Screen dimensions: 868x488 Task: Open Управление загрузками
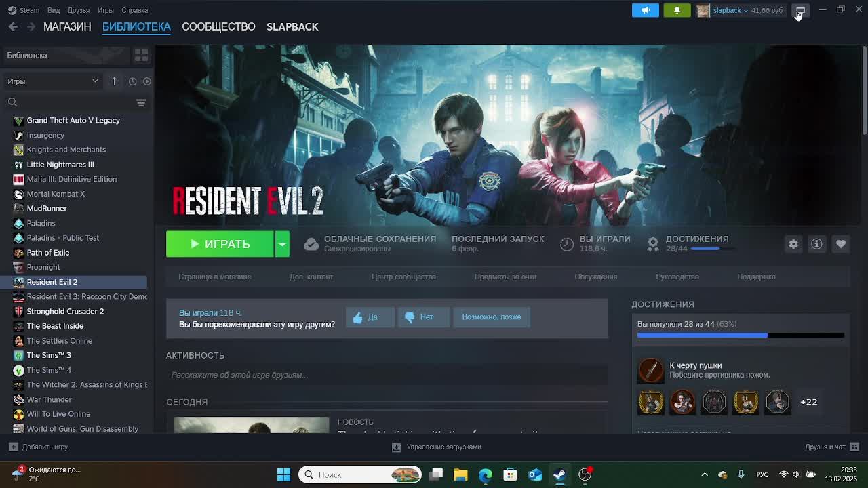(x=437, y=447)
